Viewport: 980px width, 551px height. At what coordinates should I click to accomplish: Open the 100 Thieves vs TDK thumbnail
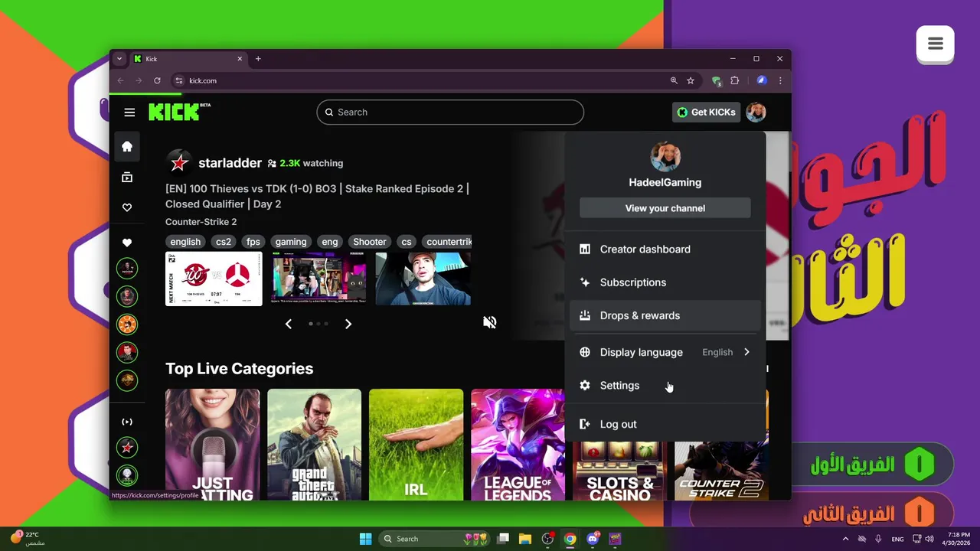coord(214,279)
